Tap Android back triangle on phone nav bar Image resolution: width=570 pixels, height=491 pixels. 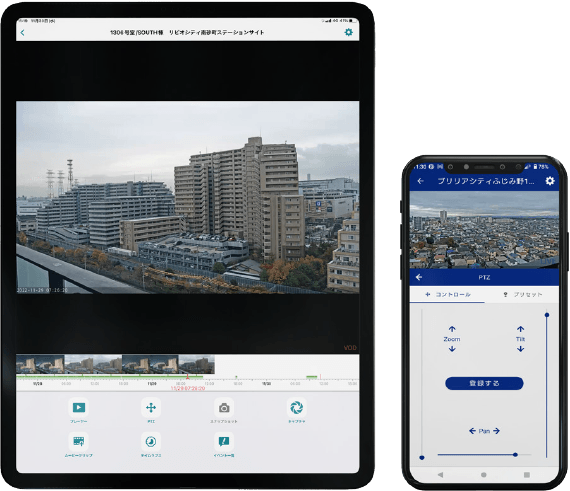point(441,475)
